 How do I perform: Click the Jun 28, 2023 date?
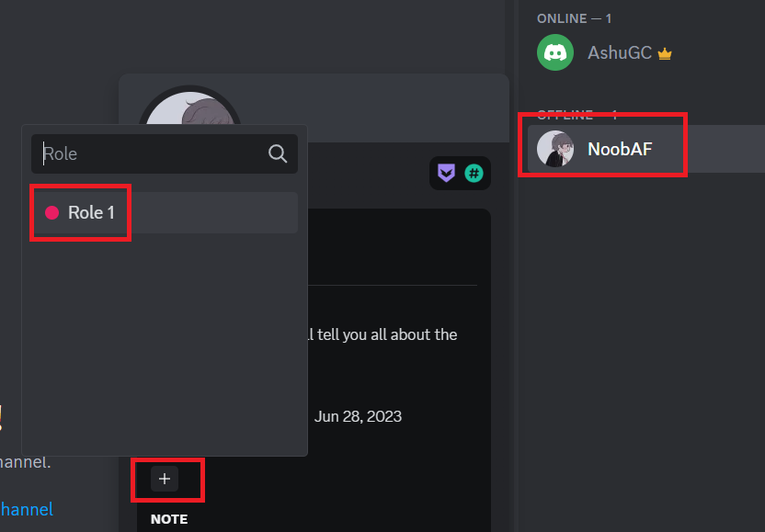pos(358,416)
